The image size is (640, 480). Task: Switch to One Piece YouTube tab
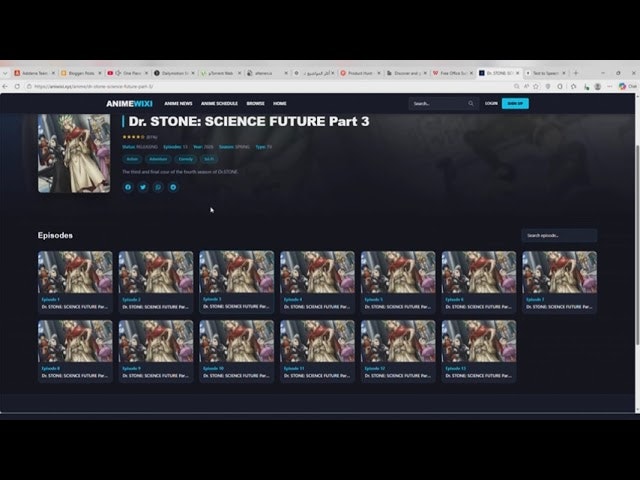[x=127, y=73]
